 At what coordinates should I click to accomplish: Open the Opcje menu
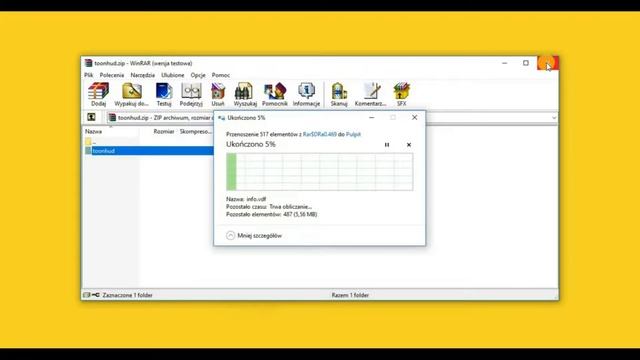tap(198, 75)
